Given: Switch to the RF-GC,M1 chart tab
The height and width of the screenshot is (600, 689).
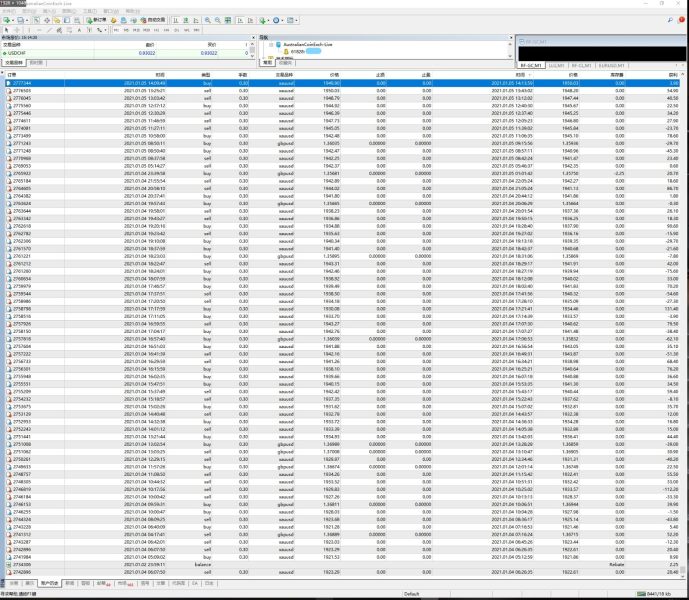Looking at the screenshot, I should point(531,64).
